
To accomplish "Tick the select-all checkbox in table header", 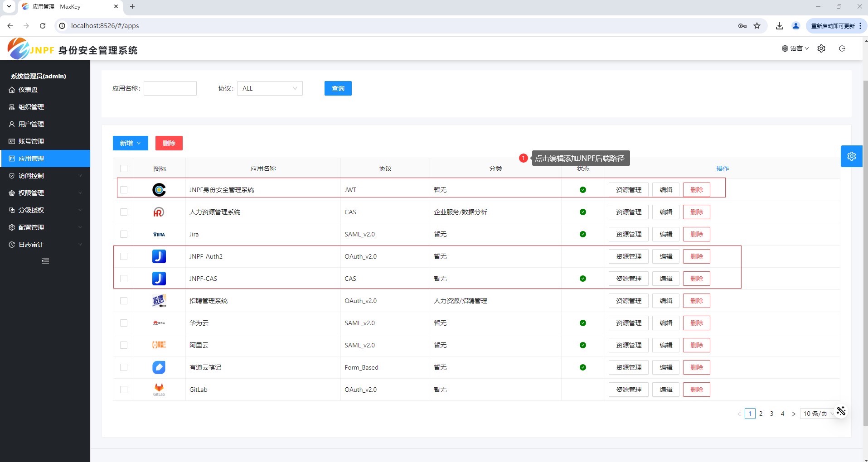I will pyautogui.click(x=124, y=168).
